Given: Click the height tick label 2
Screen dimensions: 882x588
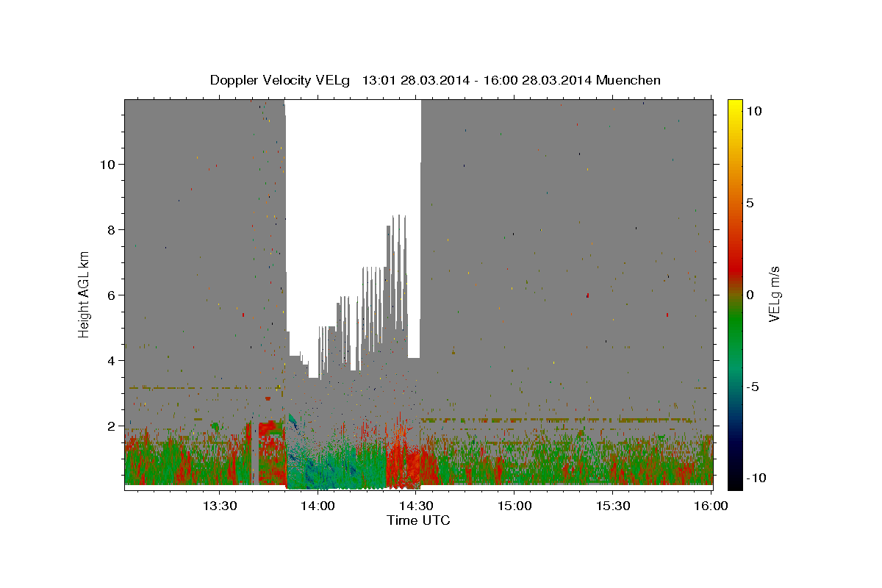Looking at the screenshot, I should 110,426.
